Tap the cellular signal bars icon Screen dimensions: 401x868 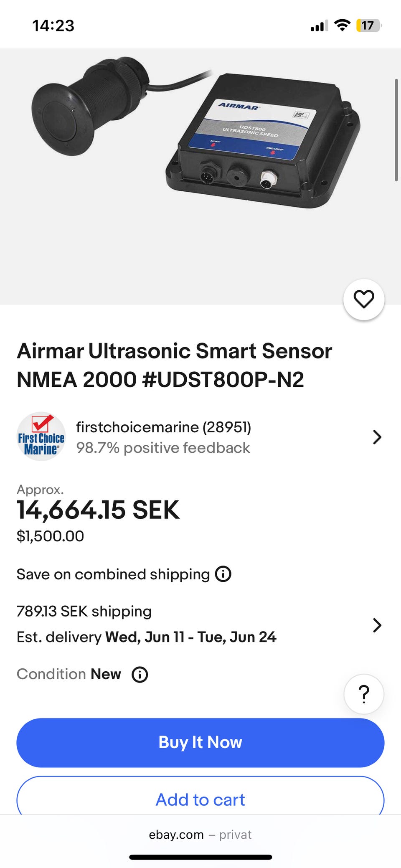319,26
